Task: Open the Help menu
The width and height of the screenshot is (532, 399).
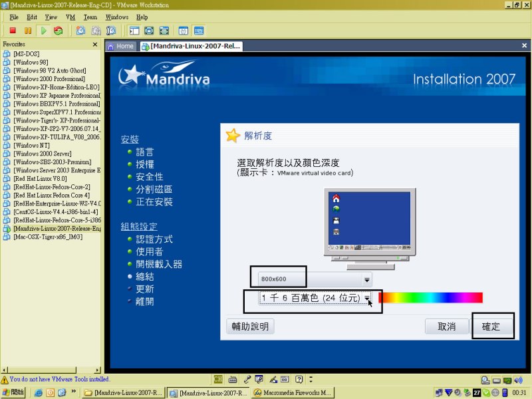Action: coord(142,17)
